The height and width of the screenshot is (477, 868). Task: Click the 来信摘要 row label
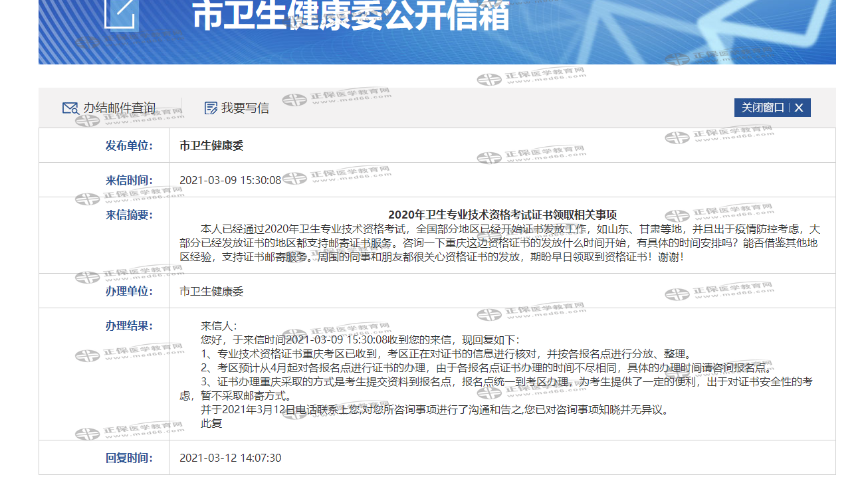[129, 215]
